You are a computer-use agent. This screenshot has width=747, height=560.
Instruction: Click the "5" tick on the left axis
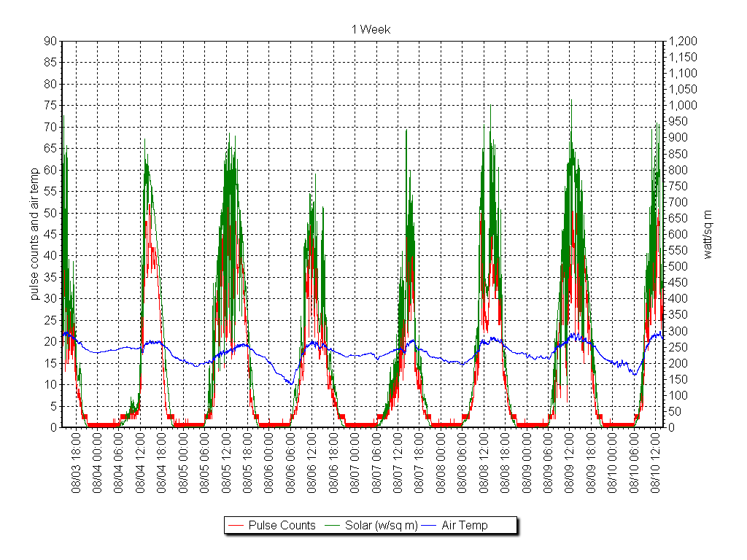click(x=53, y=405)
